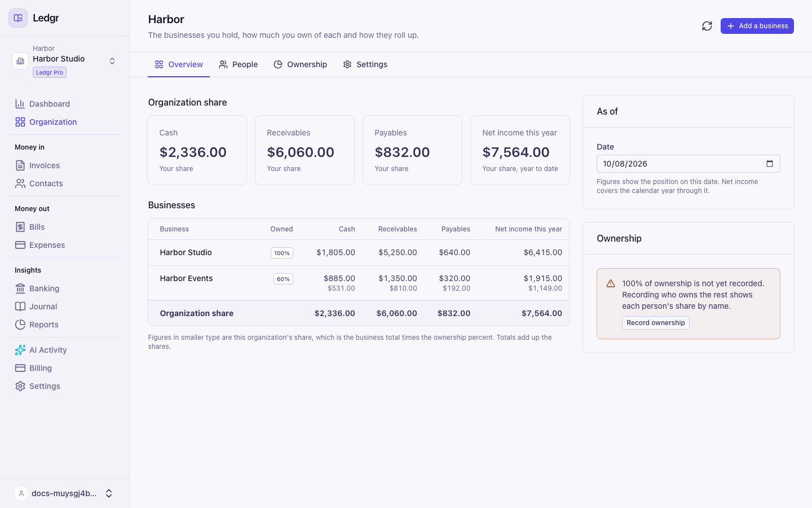Click the Harbor Studio building avatar icon
The width and height of the screenshot is (812, 508).
[20, 61]
